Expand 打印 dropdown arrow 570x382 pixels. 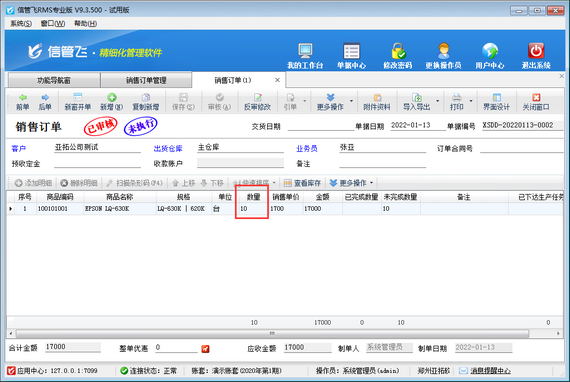(x=471, y=101)
